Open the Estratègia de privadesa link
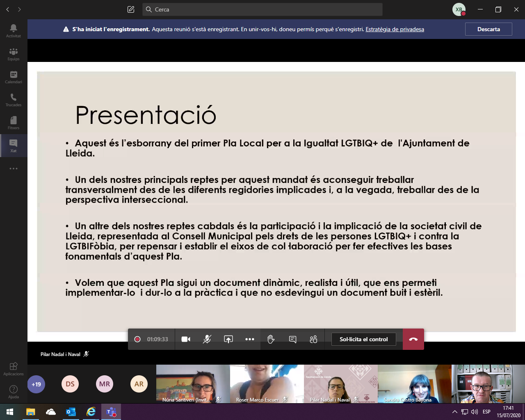The width and height of the screenshot is (525, 420). click(395, 29)
